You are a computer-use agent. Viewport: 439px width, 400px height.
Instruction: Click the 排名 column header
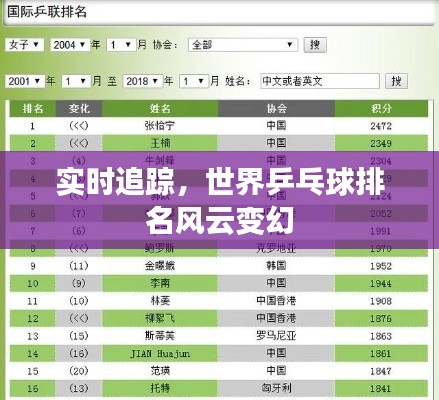33,108
